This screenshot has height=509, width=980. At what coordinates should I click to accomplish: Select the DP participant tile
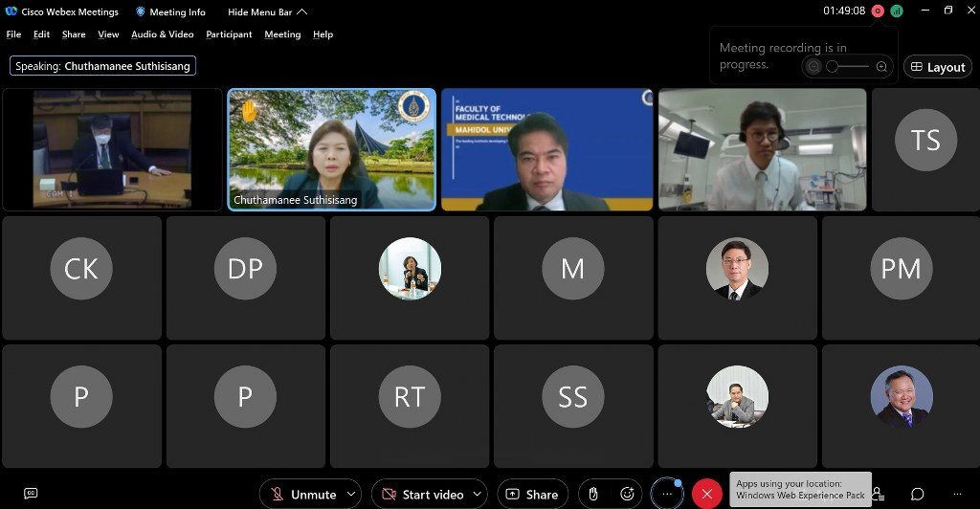pos(246,277)
